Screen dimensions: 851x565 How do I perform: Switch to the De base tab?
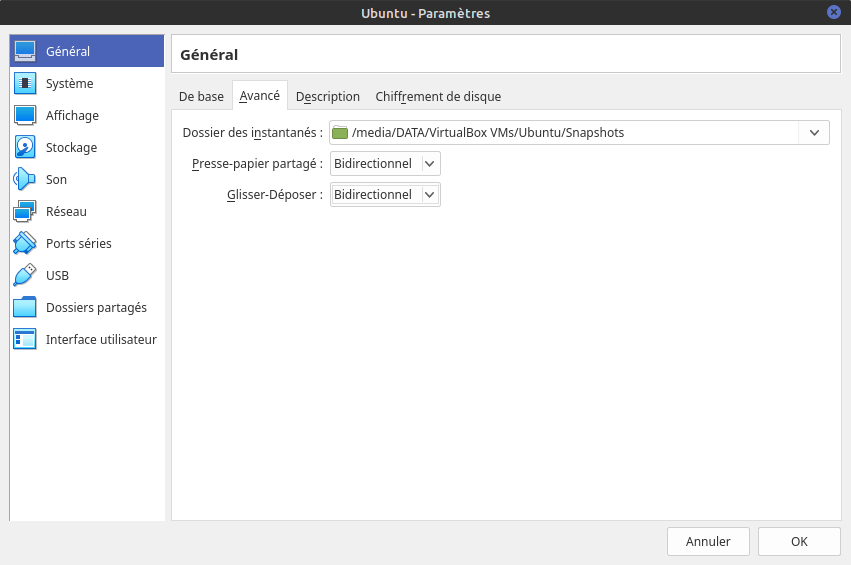pos(201,97)
